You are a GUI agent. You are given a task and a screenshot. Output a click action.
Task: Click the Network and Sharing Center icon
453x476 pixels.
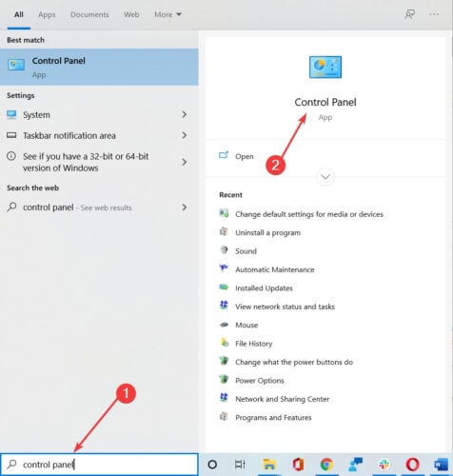coord(224,398)
